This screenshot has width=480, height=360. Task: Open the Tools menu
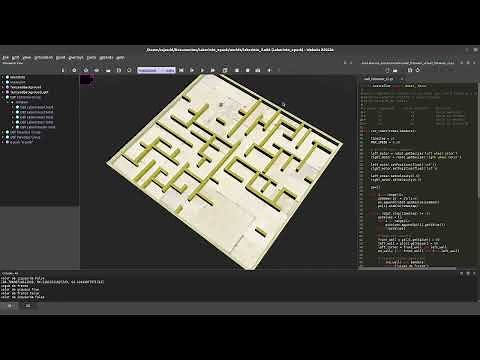91,57
